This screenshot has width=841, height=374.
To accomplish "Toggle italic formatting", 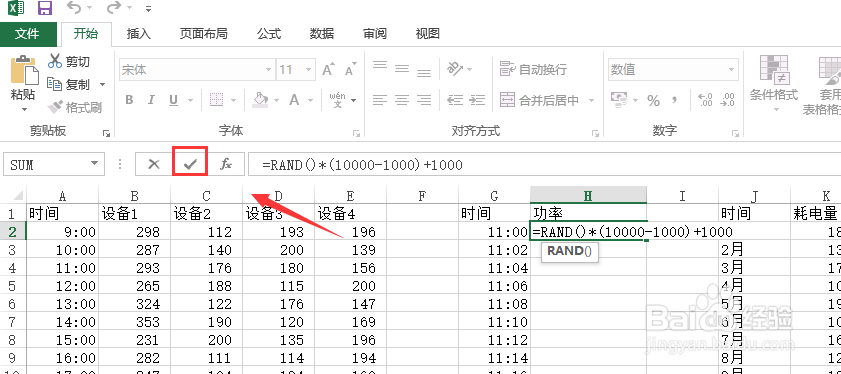I will click(151, 100).
